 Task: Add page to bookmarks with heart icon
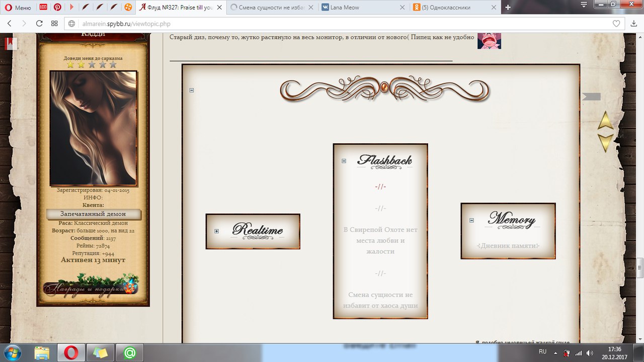(x=616, y=24)
